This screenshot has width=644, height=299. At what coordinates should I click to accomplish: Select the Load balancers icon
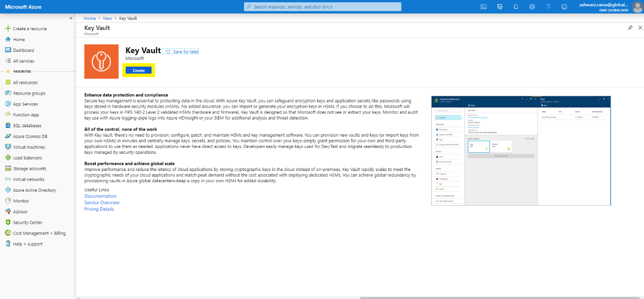[8, 158]
